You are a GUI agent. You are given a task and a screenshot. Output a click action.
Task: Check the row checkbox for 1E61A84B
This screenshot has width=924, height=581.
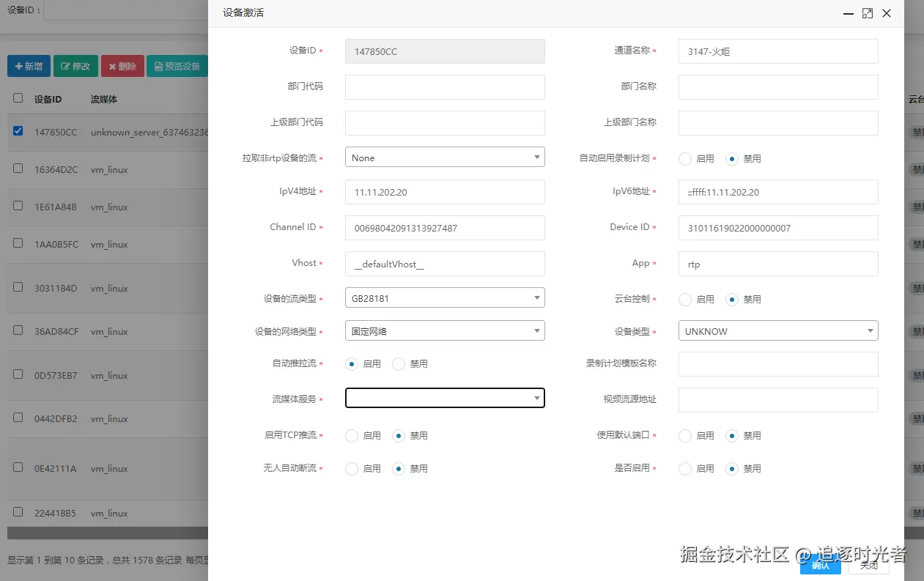18,206
